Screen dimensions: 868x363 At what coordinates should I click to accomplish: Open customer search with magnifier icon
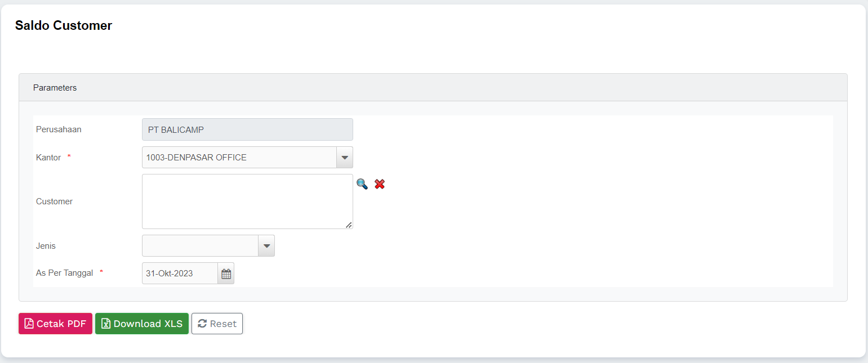362,184
